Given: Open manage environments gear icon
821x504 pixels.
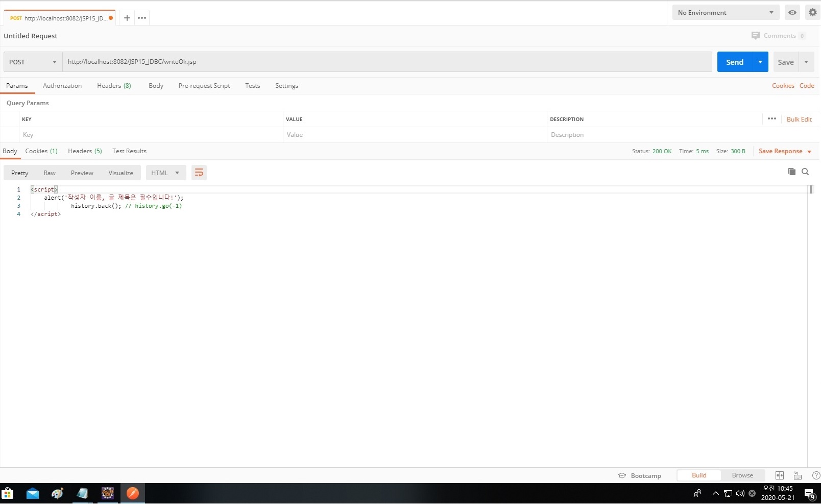Looking at the screenshot, I should pyautogui.click(x=812, y=13).
